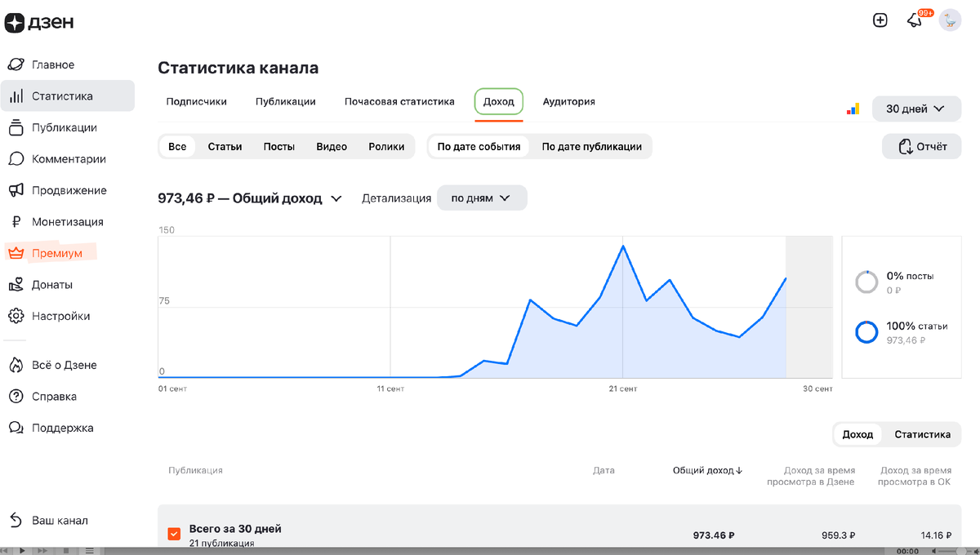
Task: Click the 0% посты donut indicator
Action: point(866,282)
